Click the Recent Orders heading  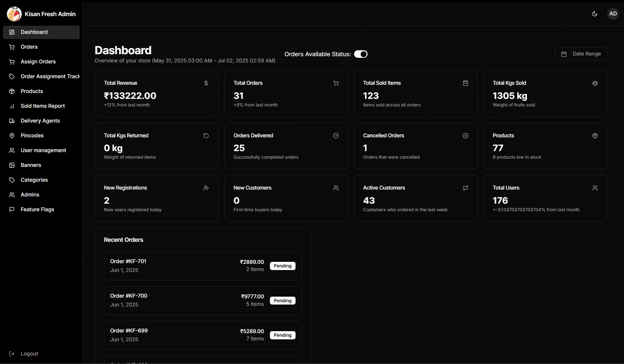point(124,240)
